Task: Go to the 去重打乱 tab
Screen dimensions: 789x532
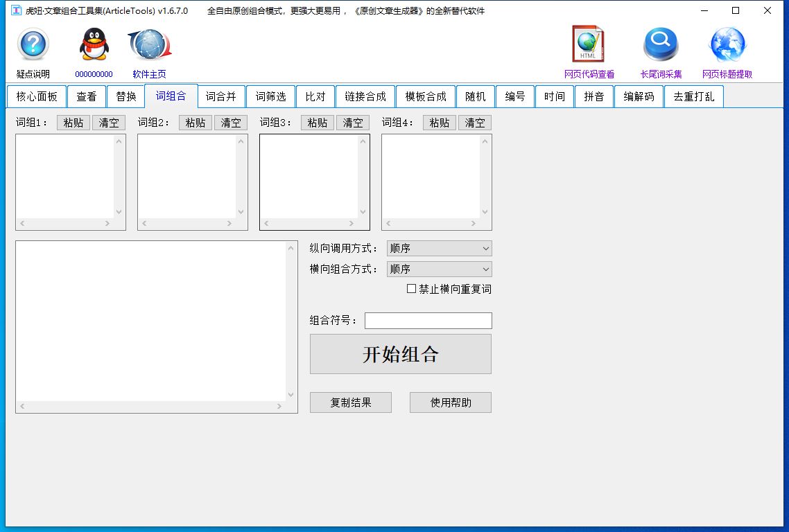Action: pyautogui.click(x=694, y=96)
